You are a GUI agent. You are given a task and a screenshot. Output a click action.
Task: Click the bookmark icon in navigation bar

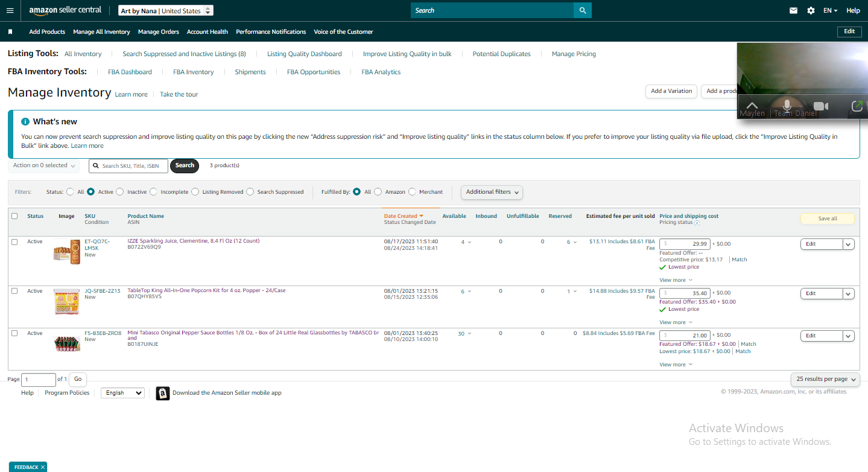10,31
